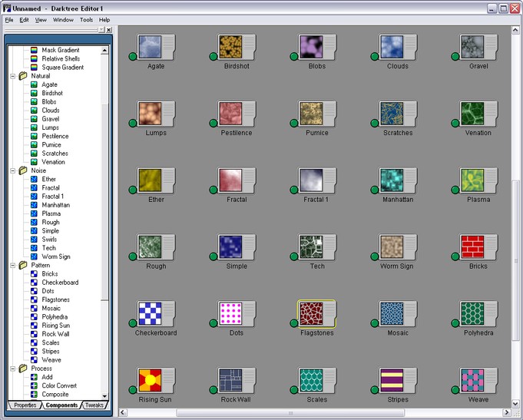Select the Ether component in the canvas
The height and width of the screenshot is (420, 523).
click(x=156, y=180)
